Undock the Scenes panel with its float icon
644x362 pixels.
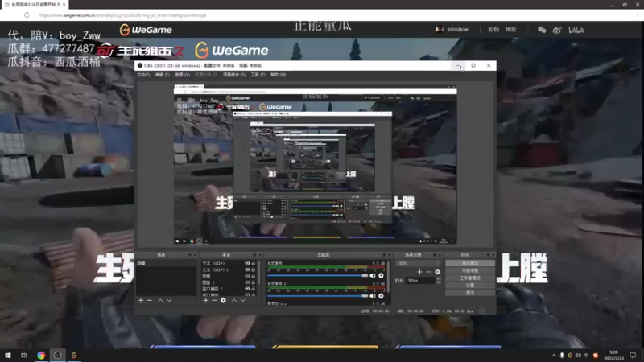click(x=190, y=255)
